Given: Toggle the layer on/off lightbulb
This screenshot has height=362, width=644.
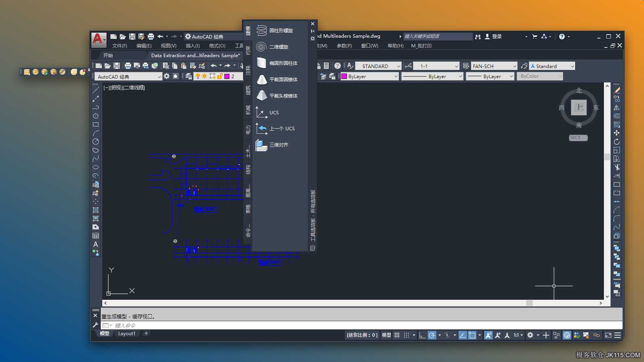Looking at the screenshot, I should click(198, 76).
